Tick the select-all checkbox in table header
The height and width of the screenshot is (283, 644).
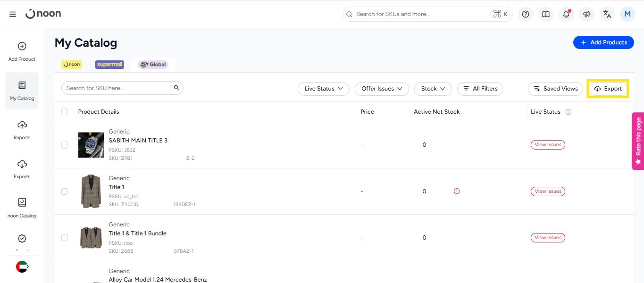65,112
